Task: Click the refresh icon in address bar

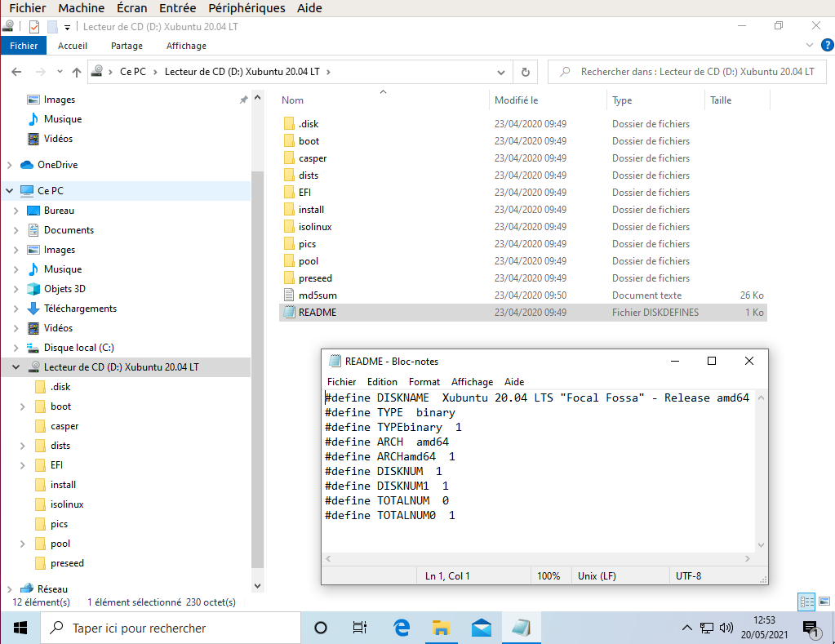Action: coord(526,72)
